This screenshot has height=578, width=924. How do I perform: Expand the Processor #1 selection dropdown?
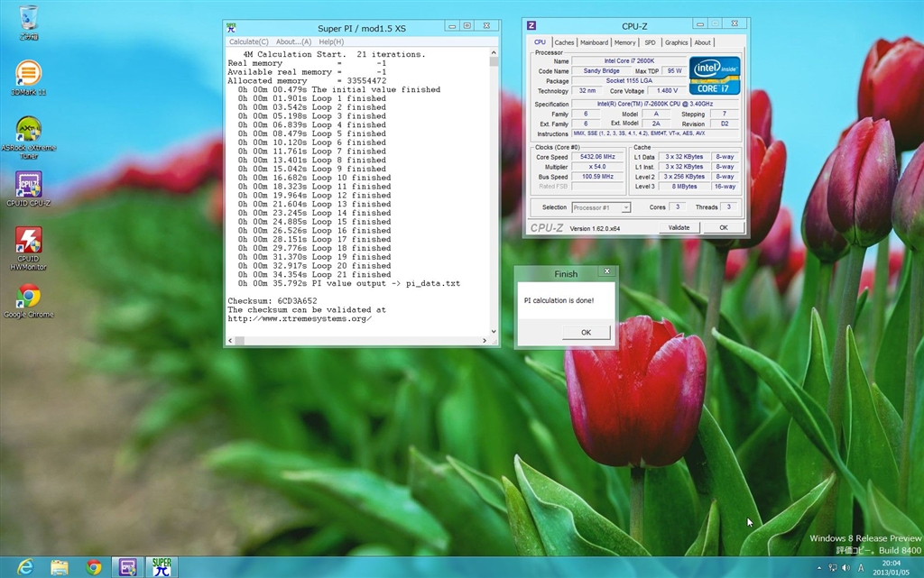625,207
